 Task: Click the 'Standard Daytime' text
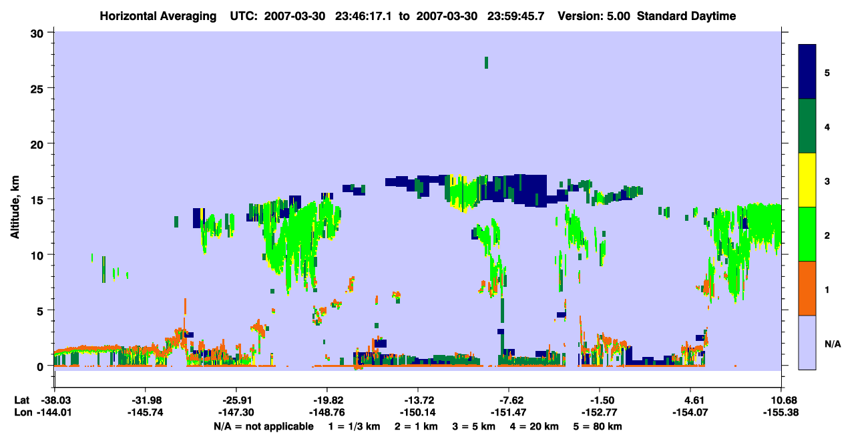pyautogui.click(x=686, y=16)
